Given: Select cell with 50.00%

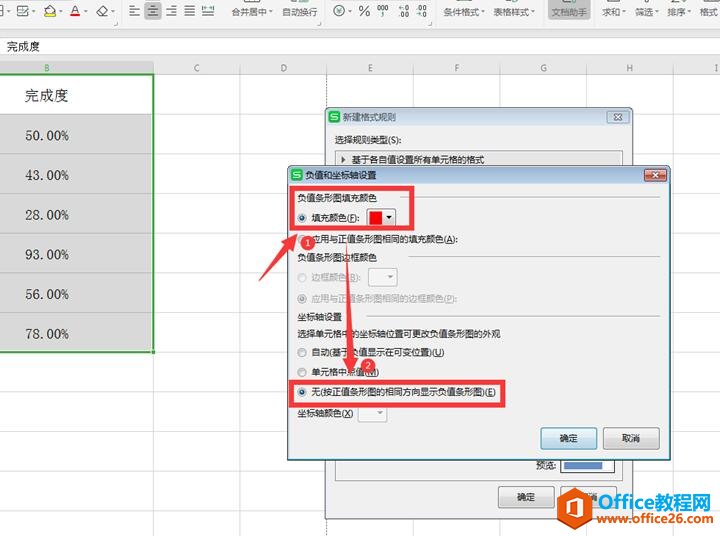Looking at the screenshot, I should click(x=76, y=135).
